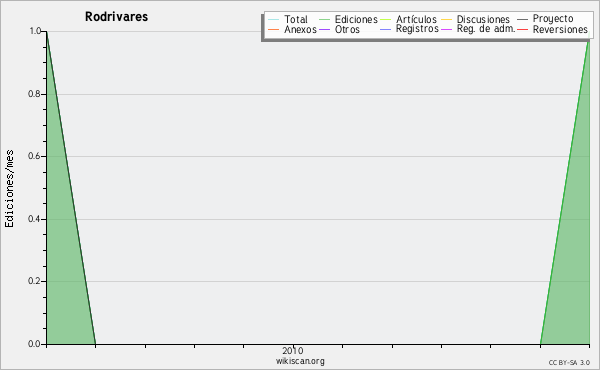
Task: Select the Registros legend entry
Action: [409, 29]
